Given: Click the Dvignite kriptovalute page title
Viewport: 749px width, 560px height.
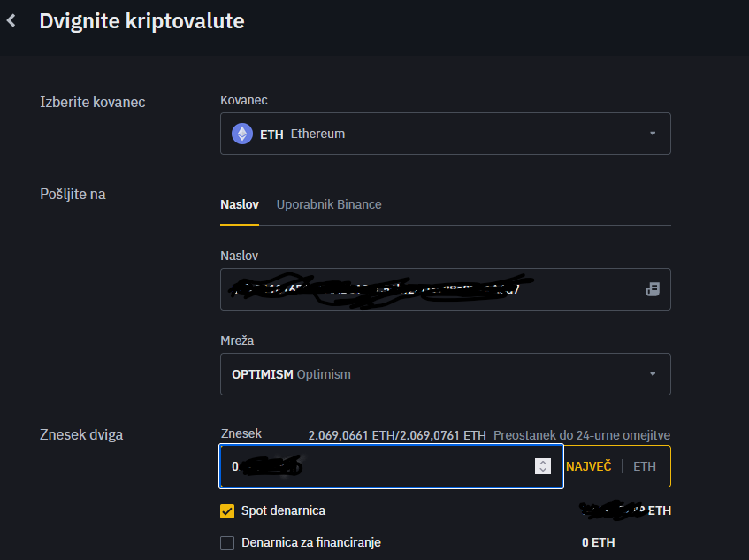Looking at the screenshot, I should [141, 21].
